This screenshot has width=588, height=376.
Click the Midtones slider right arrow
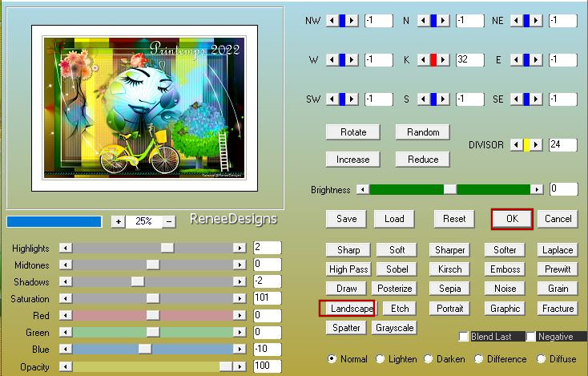point(240,265)
